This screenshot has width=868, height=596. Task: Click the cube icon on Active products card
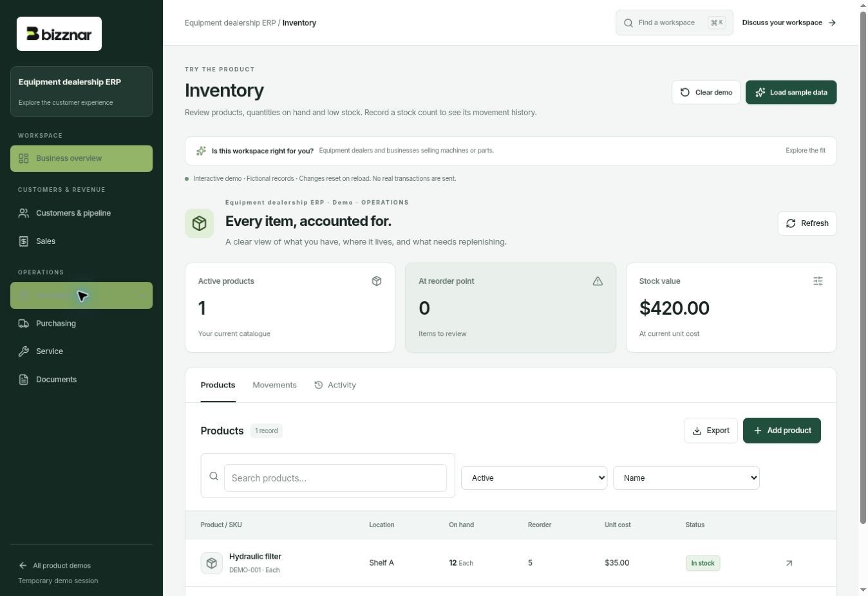pyautogui.click(x=377, y=281)
